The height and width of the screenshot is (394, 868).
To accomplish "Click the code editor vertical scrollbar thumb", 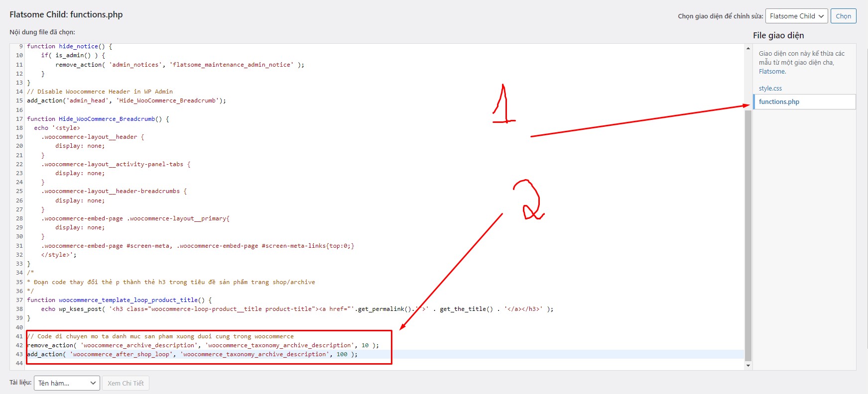I will (x=748, y=235).
